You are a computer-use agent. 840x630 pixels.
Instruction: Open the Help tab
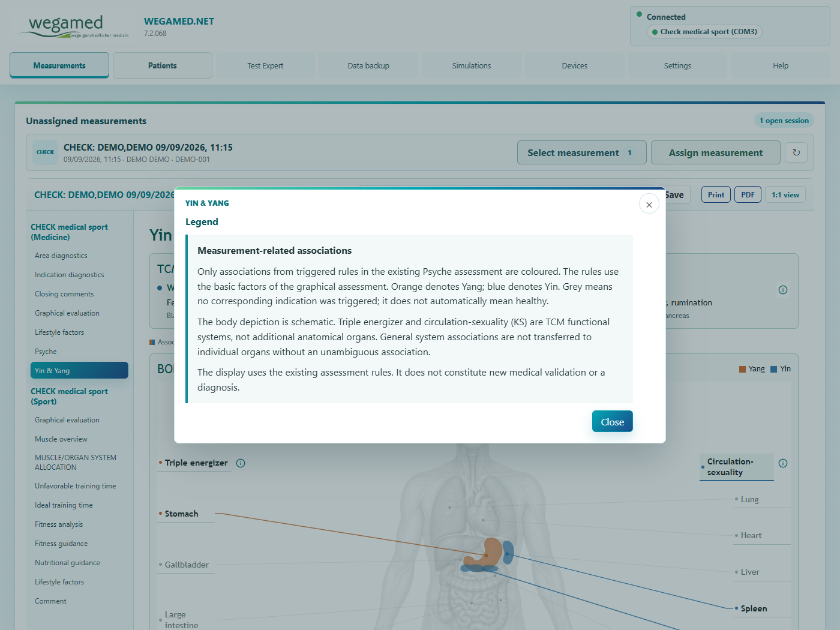781,65
